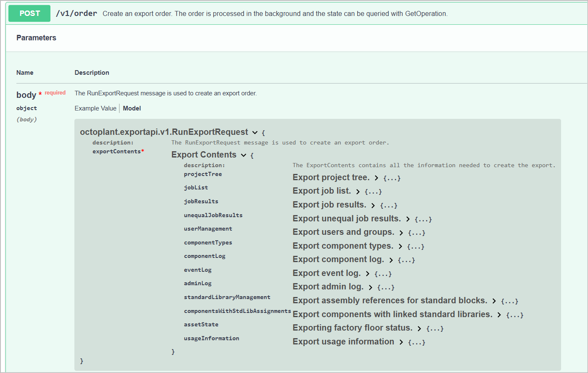Click the Export usage information title
The image size is (588, 373).
tap(344, 341)
